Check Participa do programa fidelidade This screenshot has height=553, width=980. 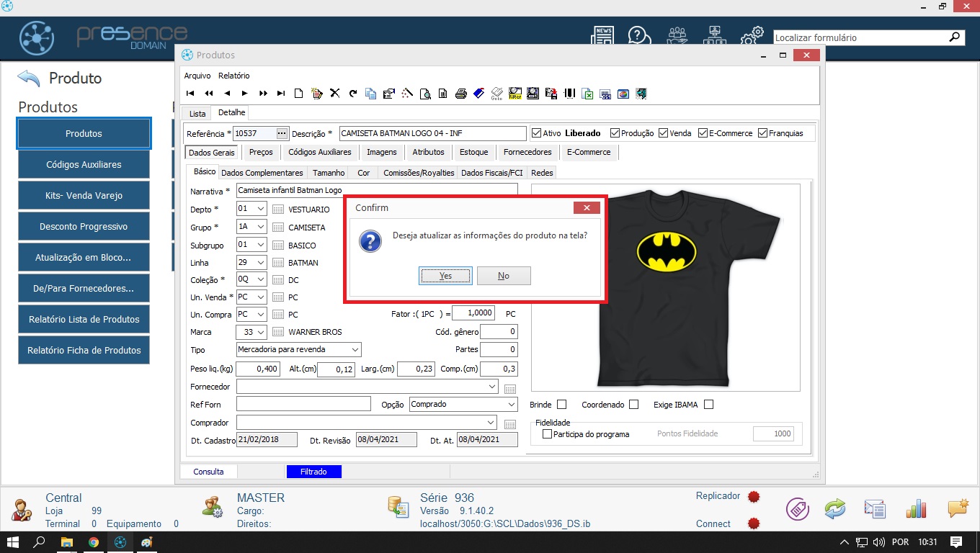(x=547, y=434)
